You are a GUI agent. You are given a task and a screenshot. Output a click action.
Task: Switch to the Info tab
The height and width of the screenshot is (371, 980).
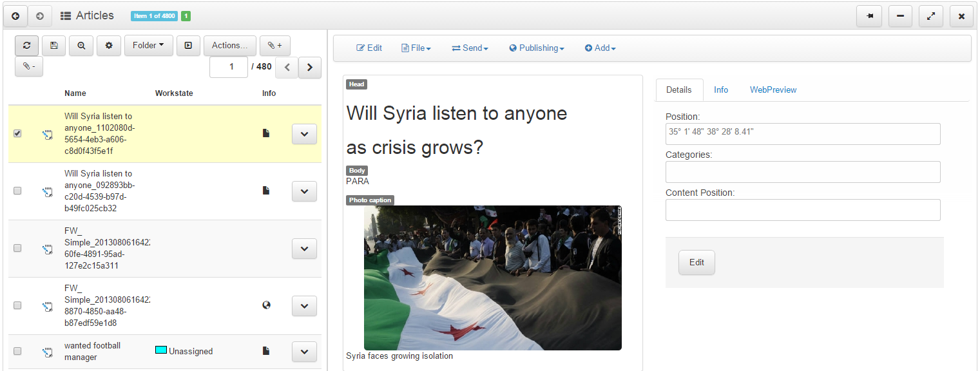[x=721, y=90]
